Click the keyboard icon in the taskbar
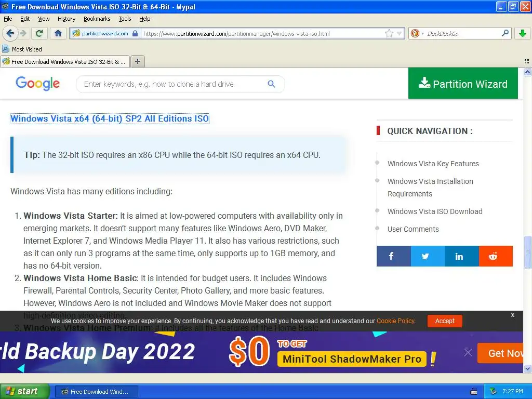This screenshot has height=399, width=532. 474,392
